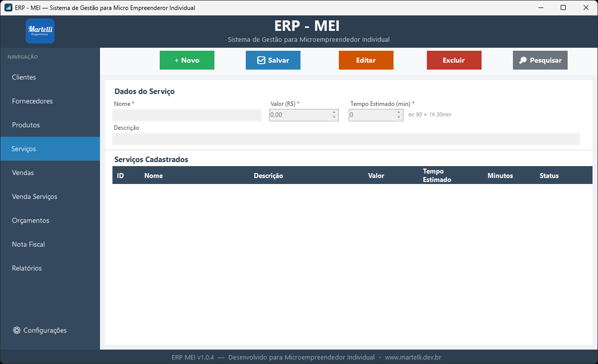Screen dimensions: 598x364
Task: Click the NAVEGAÇÃO sidebar label
Action: [x=22, y=57]
